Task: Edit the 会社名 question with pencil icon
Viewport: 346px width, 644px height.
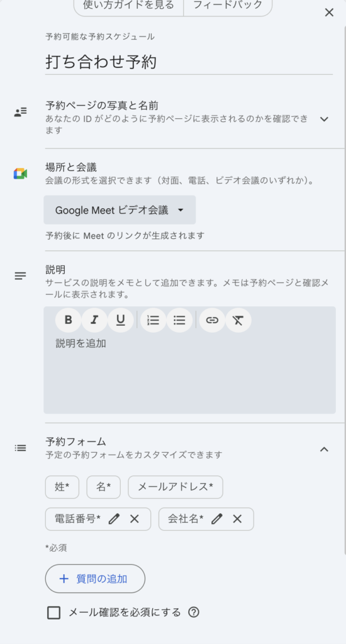Action: 217,519
